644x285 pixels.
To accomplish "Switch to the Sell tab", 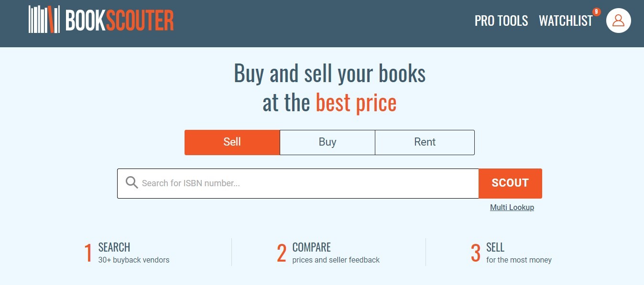I will [232, 142].
